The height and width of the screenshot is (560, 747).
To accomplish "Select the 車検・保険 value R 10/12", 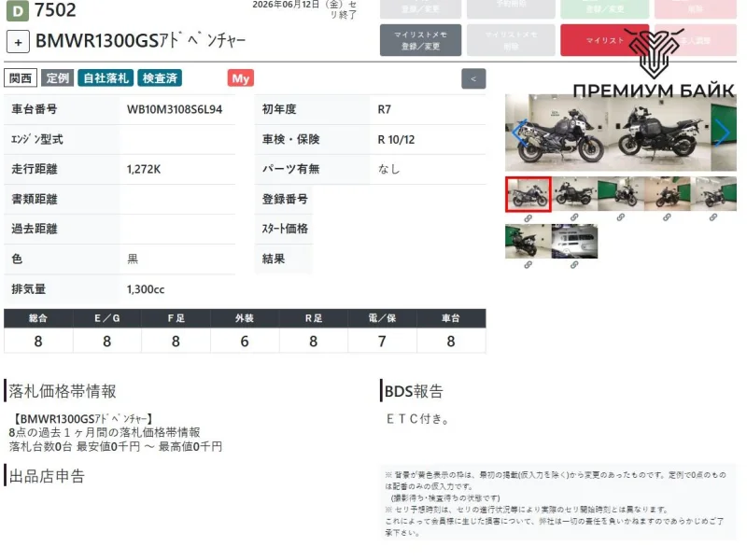I will pos(396,139).
